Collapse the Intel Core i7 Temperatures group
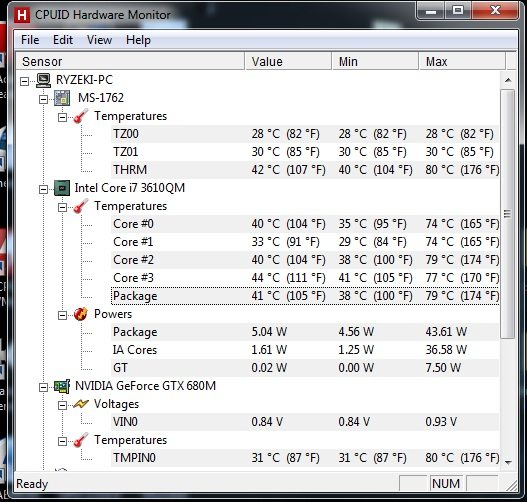Viewport: 527px width, 502px height. click(x=62, y=207)
